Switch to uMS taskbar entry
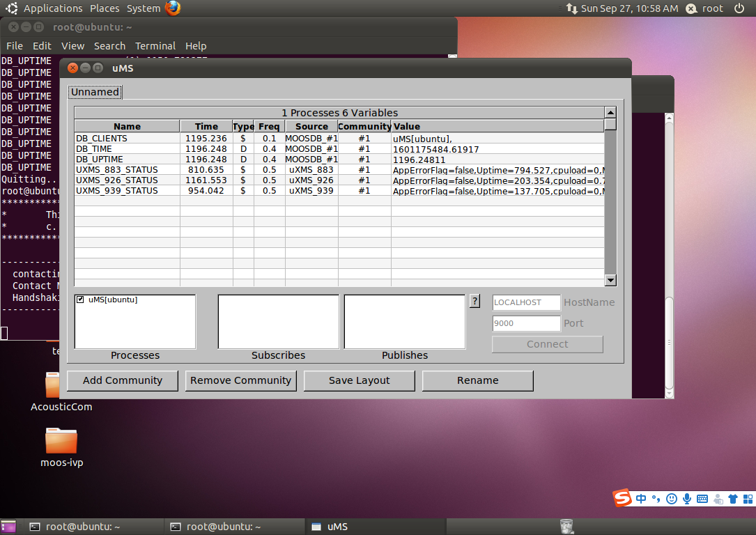Image resolution: width=756 pixels, height=535 pixels. pyautogui.click(x=376, y=527)
